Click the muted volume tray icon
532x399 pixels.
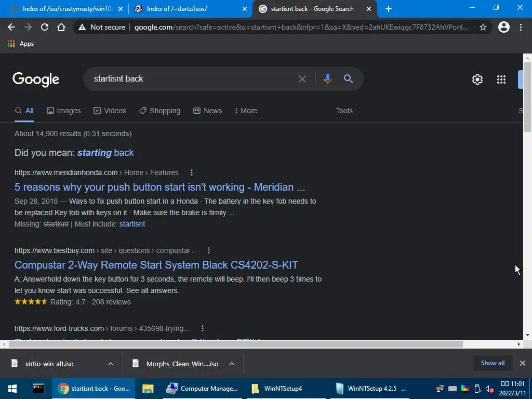tap(489, 389)
